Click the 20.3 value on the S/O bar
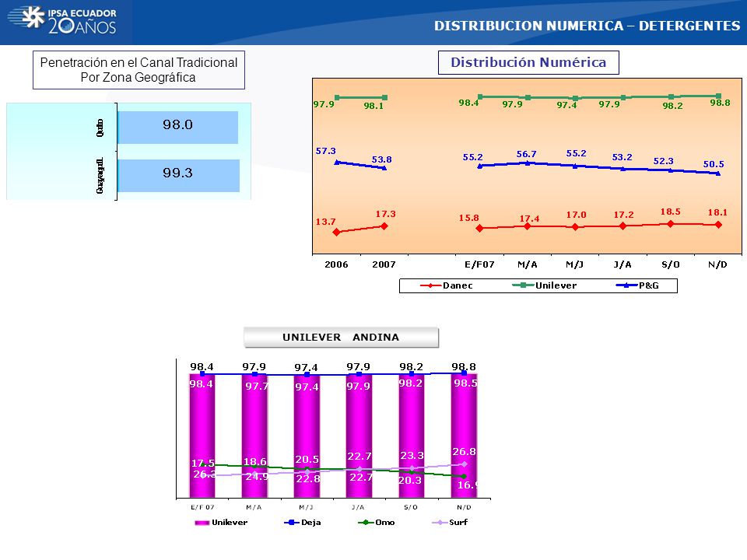This screenshot has width=747, height=560. (x=410, y=480)
